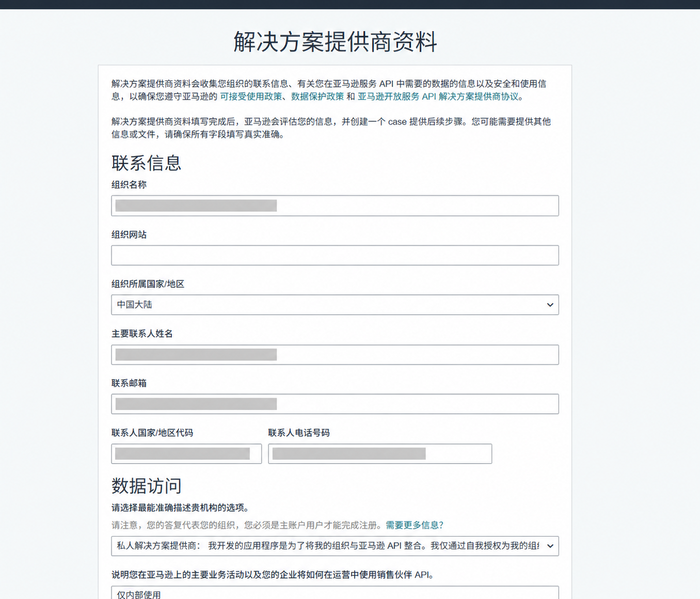Open the 私人解决方案提供商 selection dropdown

[335, 546]
